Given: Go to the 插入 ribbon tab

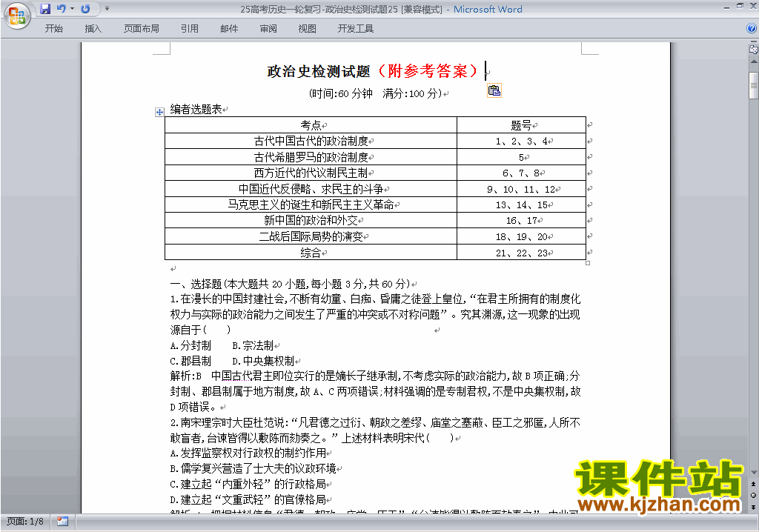Looking at the screenshot, I should [93, 29].
